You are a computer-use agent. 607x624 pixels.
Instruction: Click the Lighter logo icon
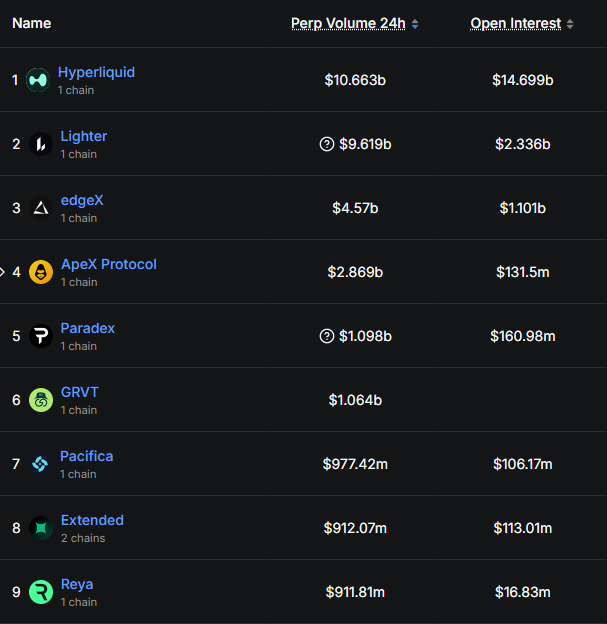[x=41, y=144]
